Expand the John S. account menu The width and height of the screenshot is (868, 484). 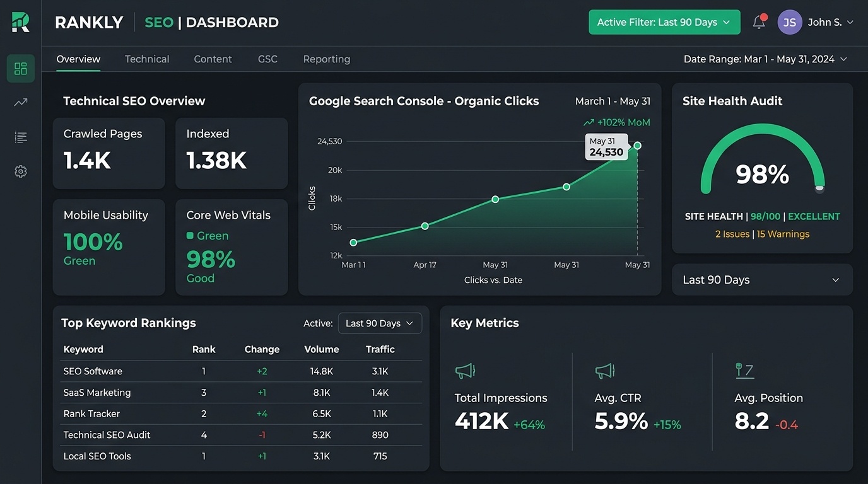[830, 22]
